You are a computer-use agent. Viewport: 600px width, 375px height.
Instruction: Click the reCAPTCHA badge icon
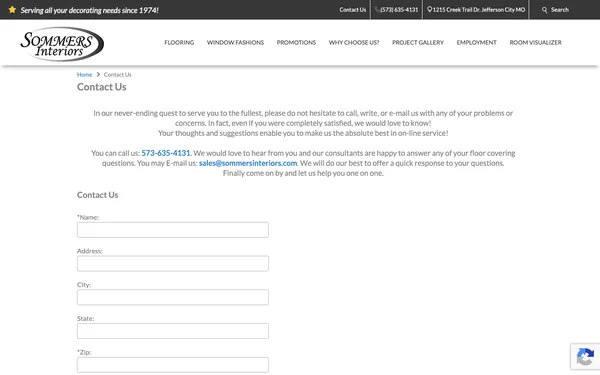pyautogui.click(x=585, y=357)
